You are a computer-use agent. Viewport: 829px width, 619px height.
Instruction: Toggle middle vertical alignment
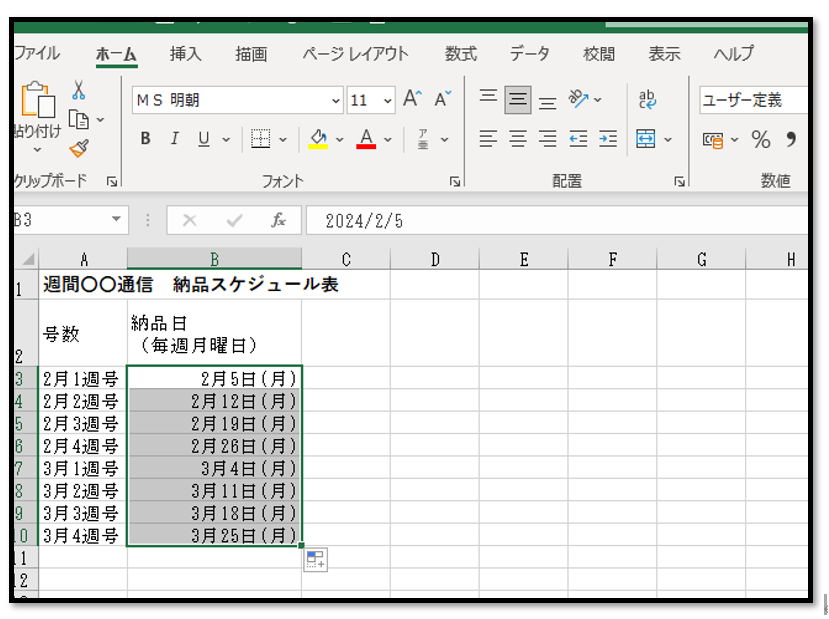tap(518, 99)
